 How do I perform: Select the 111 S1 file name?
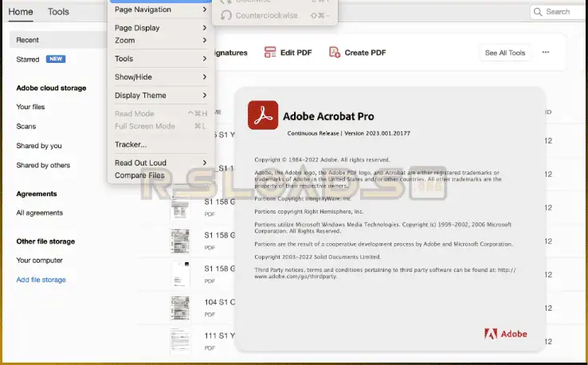(x=219, y=336)
